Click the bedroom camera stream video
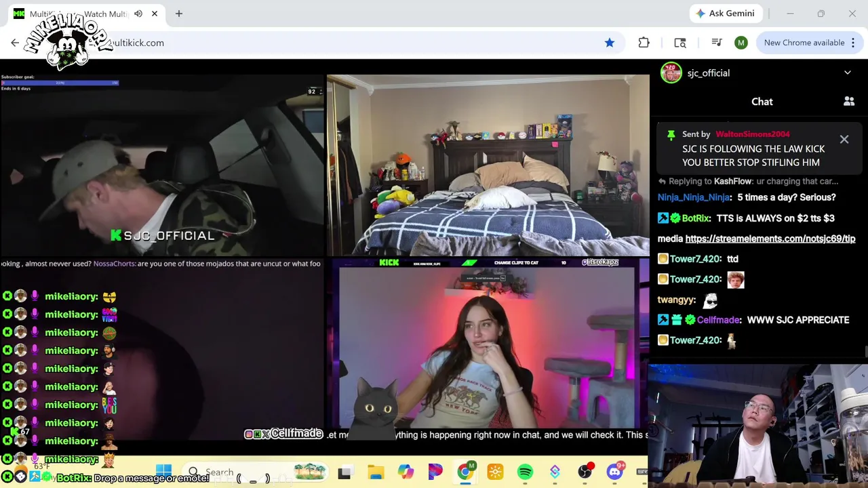Viewport: 868px width, 488px height. coord(488,165)
